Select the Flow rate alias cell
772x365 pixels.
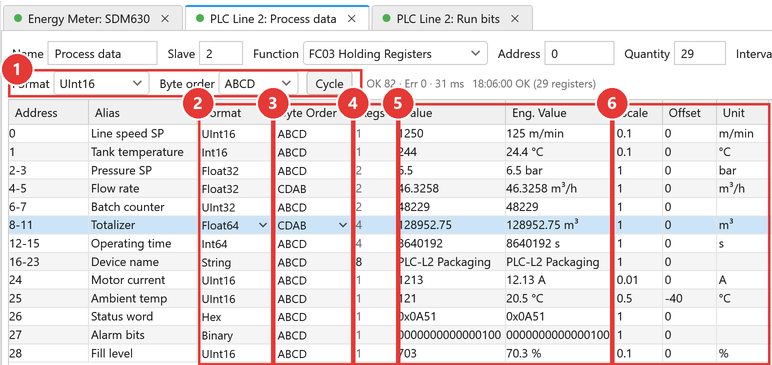tap(143, 189)
